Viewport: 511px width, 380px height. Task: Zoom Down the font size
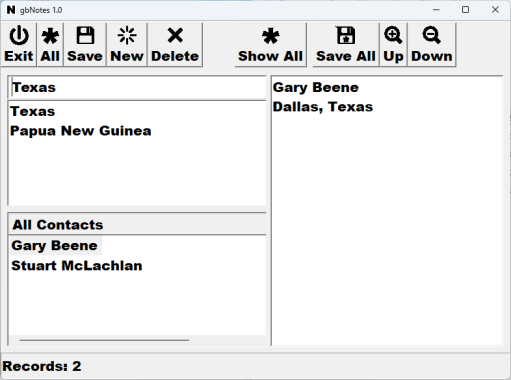click(432, 45)
